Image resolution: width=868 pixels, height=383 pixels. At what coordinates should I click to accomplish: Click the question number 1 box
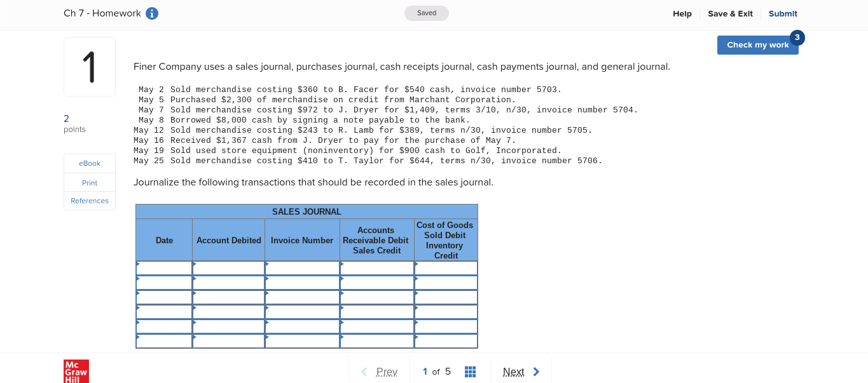[x=89, y=66]
